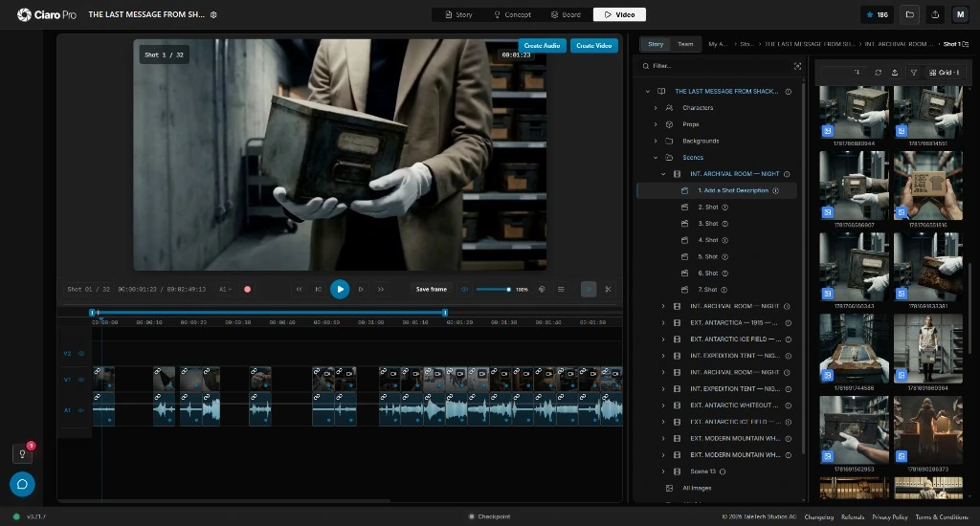
Task: Click the Create Video button
Action: pos(593,46)
